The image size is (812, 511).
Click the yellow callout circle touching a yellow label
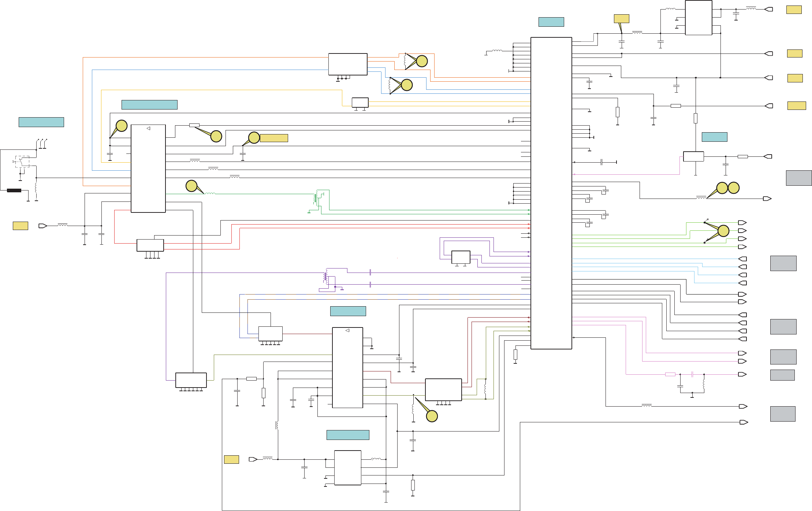pyautogui.click(x=254, y=138)
